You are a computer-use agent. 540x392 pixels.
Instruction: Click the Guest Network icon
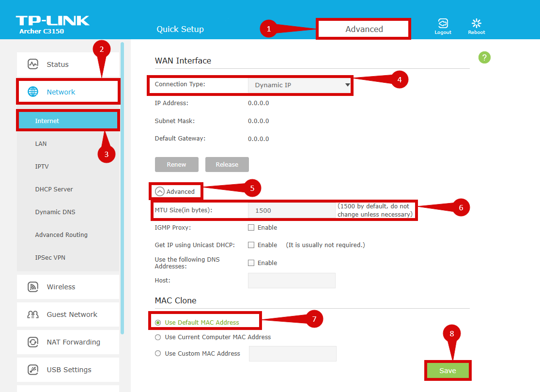tap(33, 314)
